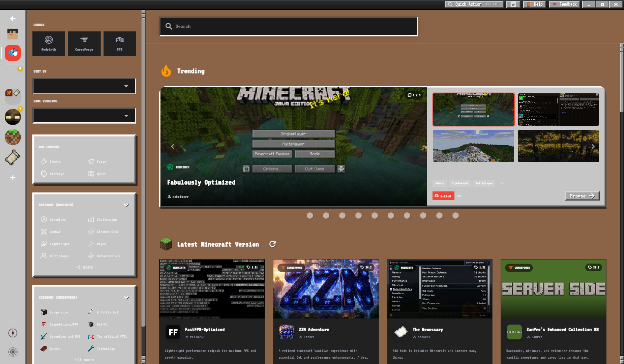The height and width of the screenshot is (364, 624).
Task: Open the Feedback button
Action: [x=565, y=4]
